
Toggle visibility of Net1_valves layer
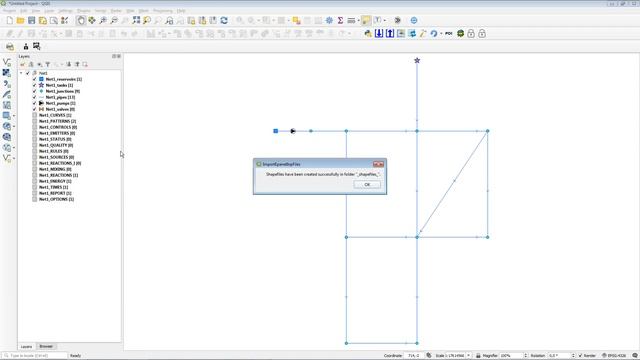point(34,109)
